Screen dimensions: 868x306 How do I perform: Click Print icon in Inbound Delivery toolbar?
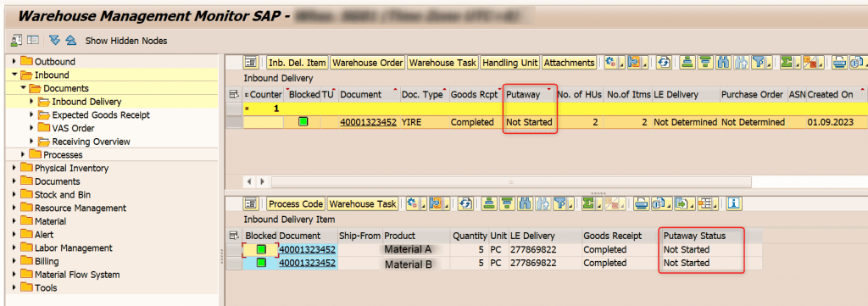[x=840, y=63]
